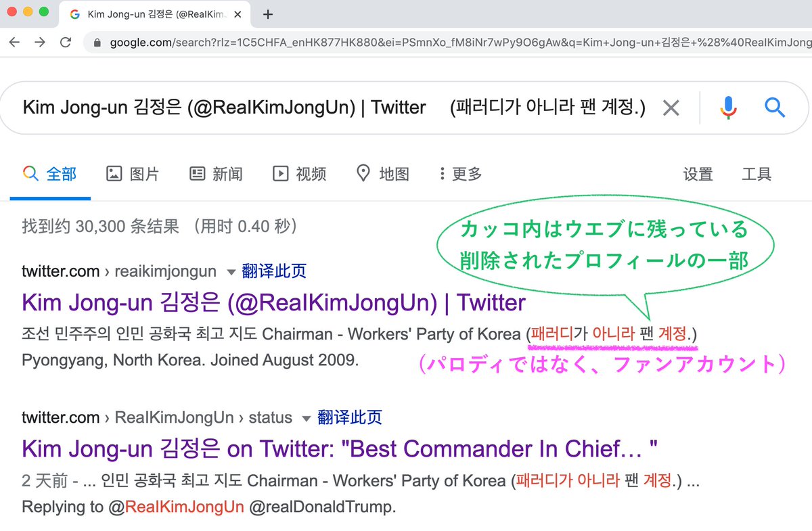812x531 pixels.
Task: Open the dropdown arrow beside RealKimJongUn › status
Action: [x=306, y=417]
